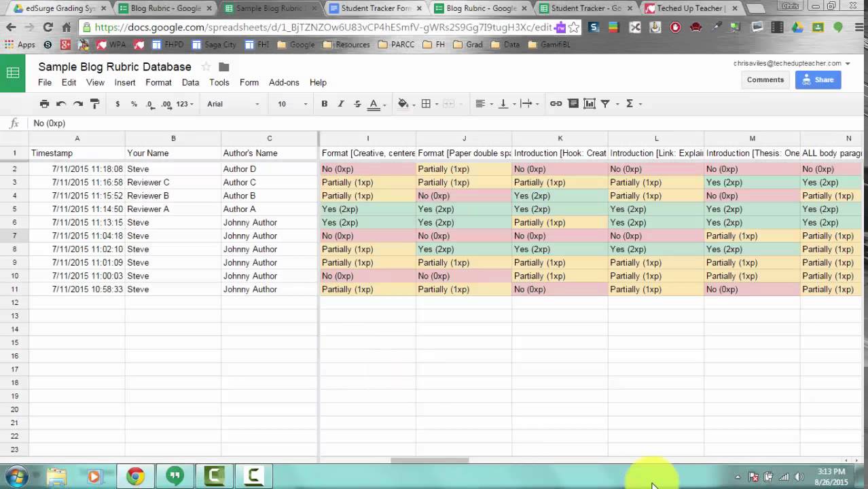Insert link using chain icon
The width and height of the screenshot is (868, 489).
pyautogui.click(x=556, y=104)
